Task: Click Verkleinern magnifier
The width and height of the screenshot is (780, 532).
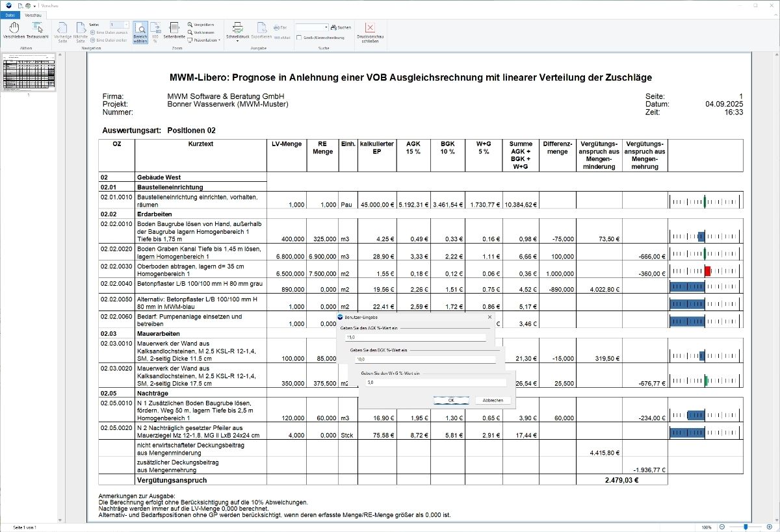Action: [201, 32]
